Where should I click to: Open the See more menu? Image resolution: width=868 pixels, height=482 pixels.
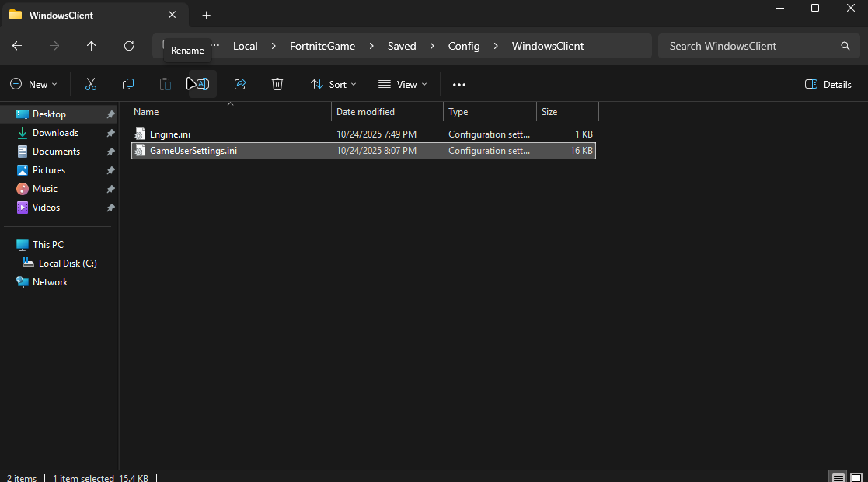[458, 84]
